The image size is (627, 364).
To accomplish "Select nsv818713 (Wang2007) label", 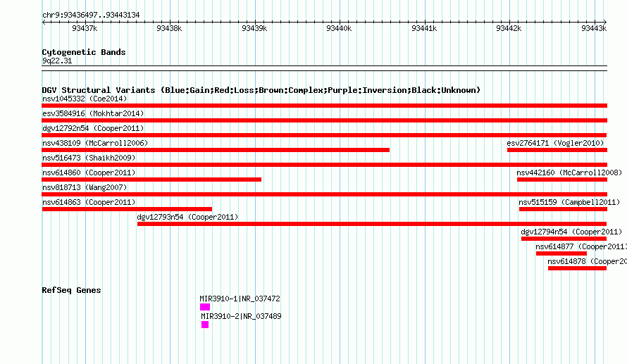I will [x=85, y=187].
